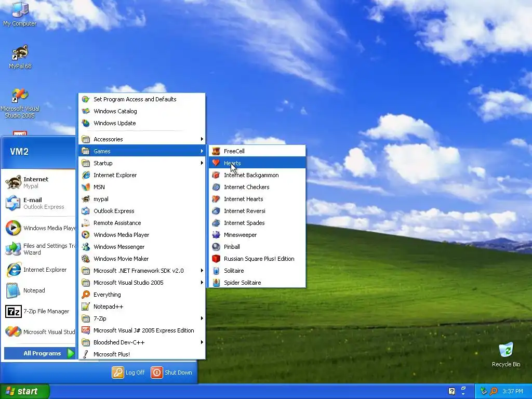532x399 pixels.
Task: Expand Microsoft .NET Framework SDK v2.0 arrow
Action: tap(202, 270)
